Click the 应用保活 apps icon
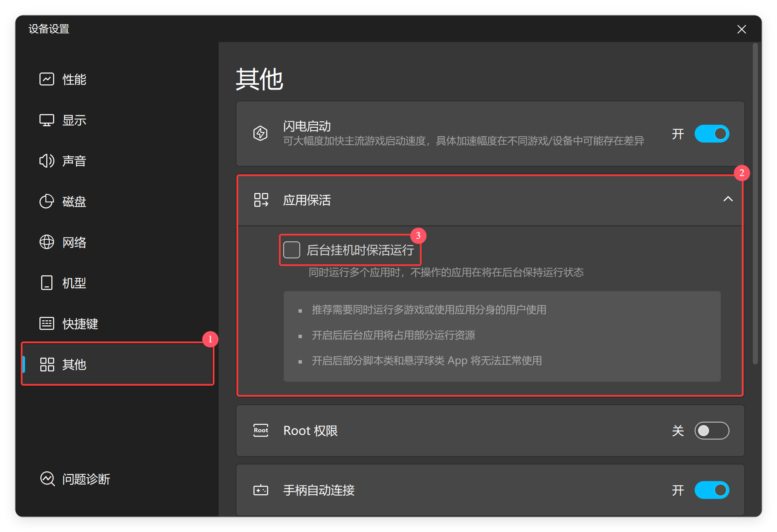This screenshot has height=532, width=777. (261, 200)
